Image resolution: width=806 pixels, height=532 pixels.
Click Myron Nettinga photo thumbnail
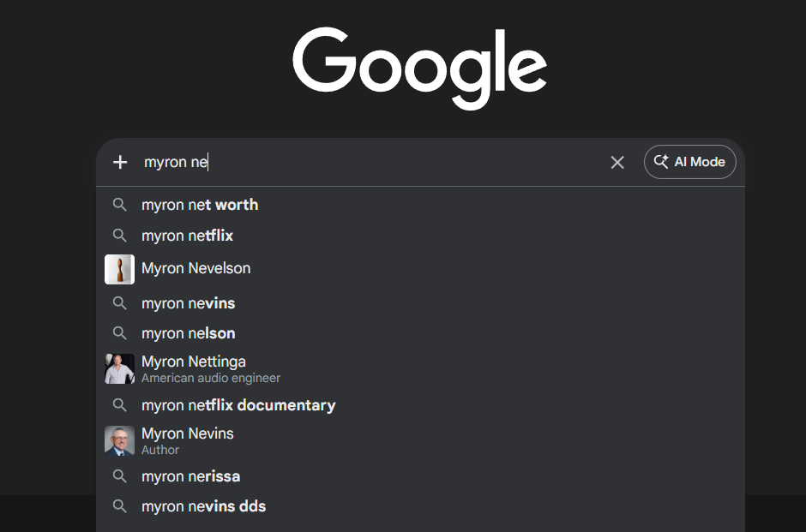120,368
